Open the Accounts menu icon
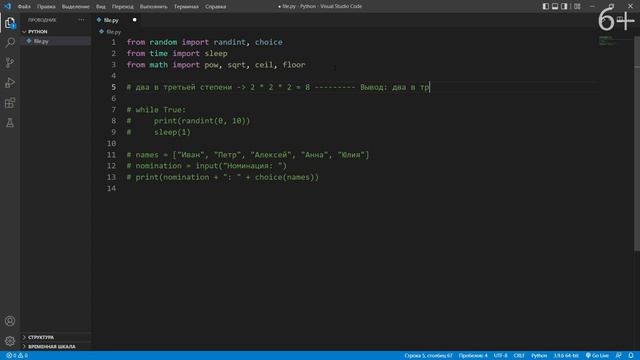Viewport: 640px width, 360px height. click(x=10, y=321)
